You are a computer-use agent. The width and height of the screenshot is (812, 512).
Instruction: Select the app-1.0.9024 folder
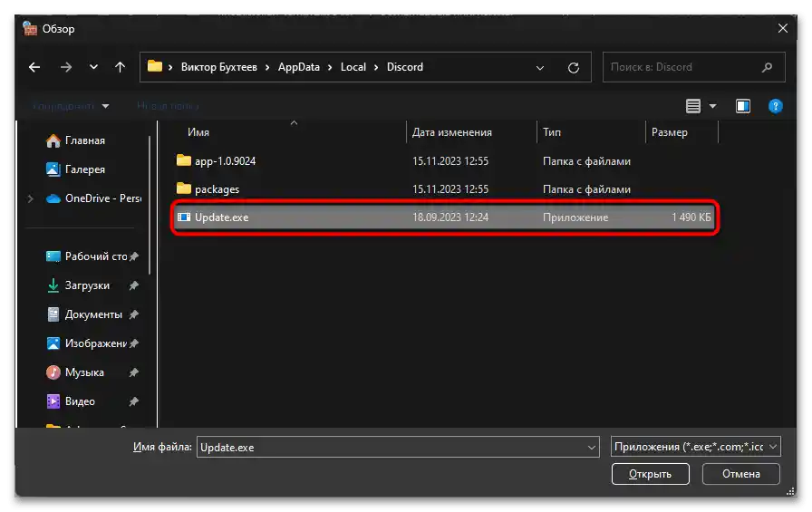(445, 161)
